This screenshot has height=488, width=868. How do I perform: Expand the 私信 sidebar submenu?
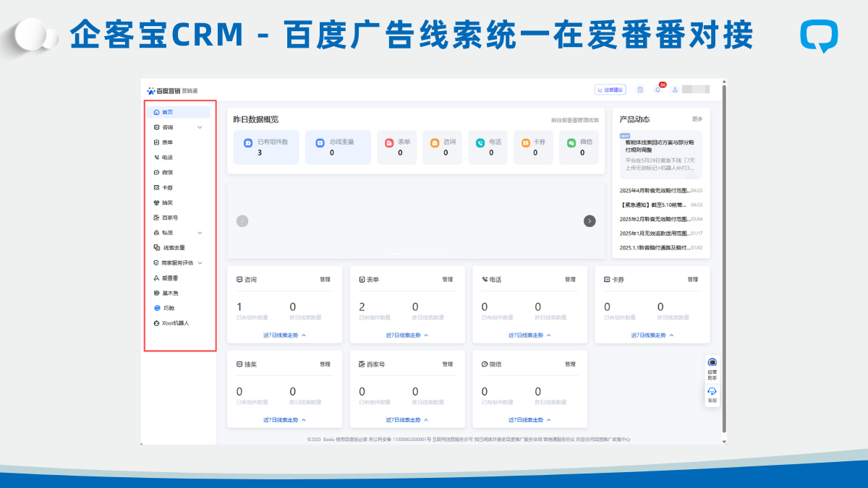tap(200, 233)
